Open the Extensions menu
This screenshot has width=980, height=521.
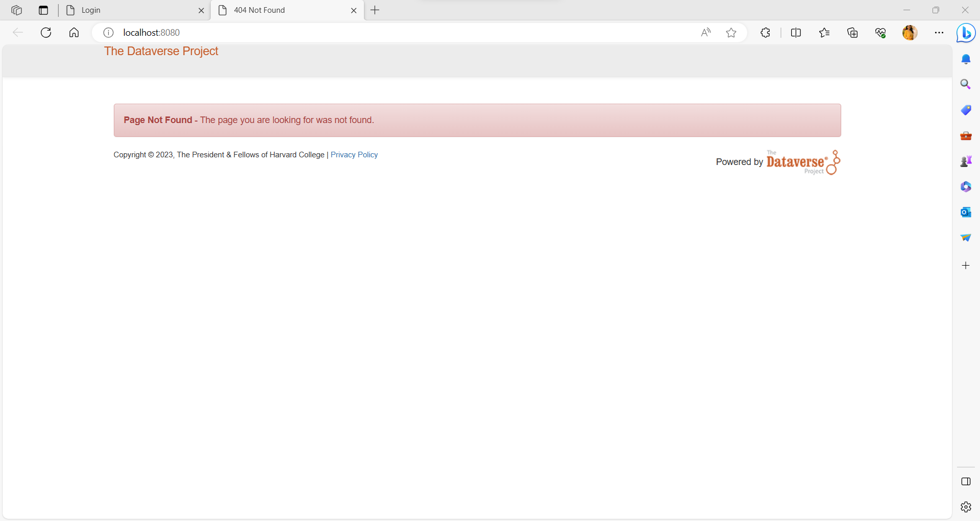tap(765, 33)
